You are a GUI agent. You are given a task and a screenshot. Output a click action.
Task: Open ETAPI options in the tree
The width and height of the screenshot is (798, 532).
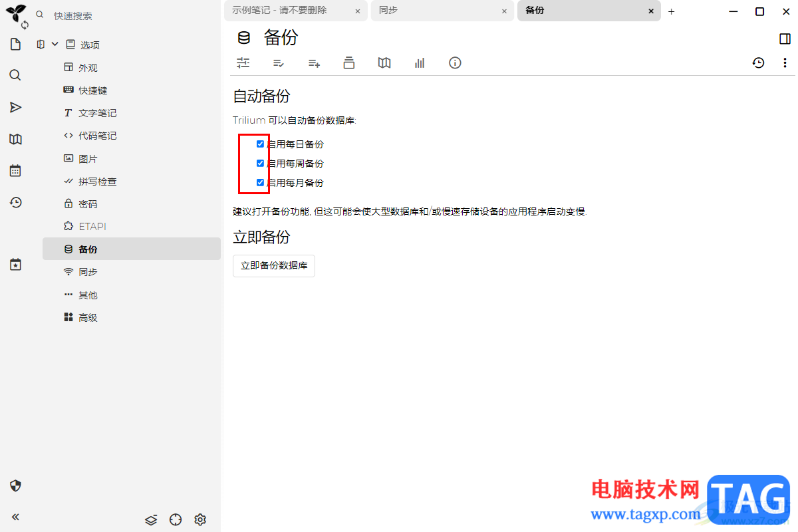(92, 227)
